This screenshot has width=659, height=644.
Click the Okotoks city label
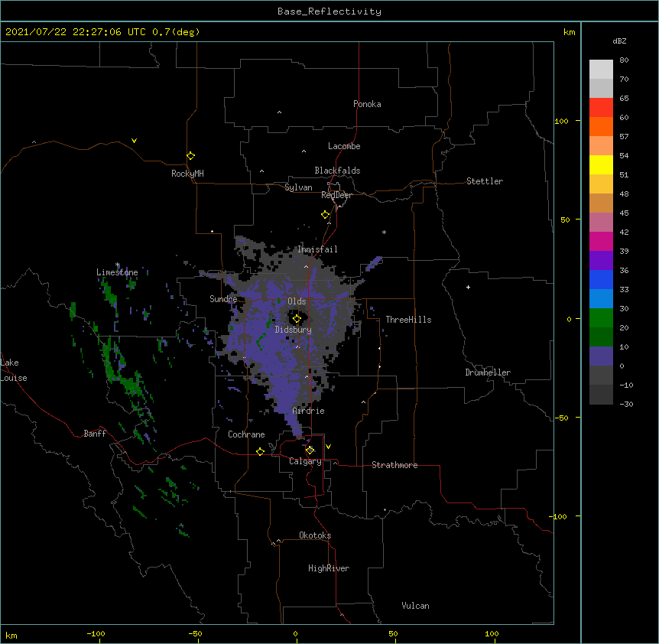(x=315, y=535)
